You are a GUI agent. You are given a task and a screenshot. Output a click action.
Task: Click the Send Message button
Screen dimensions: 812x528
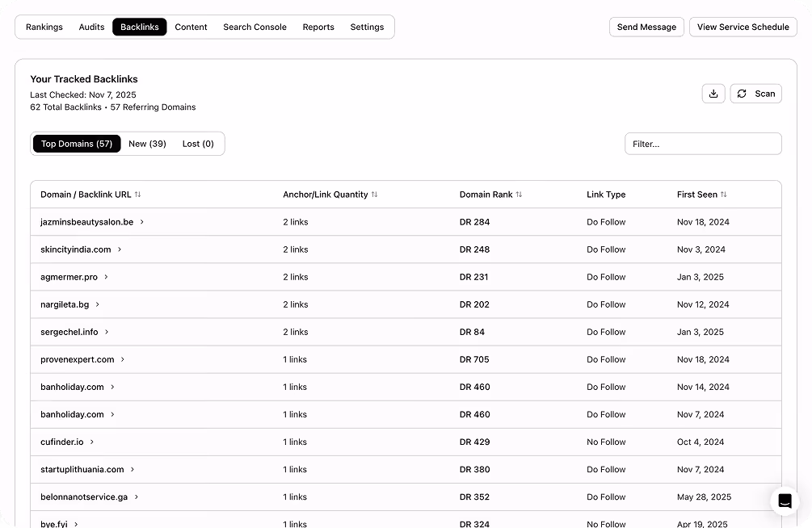click(646, 27)
